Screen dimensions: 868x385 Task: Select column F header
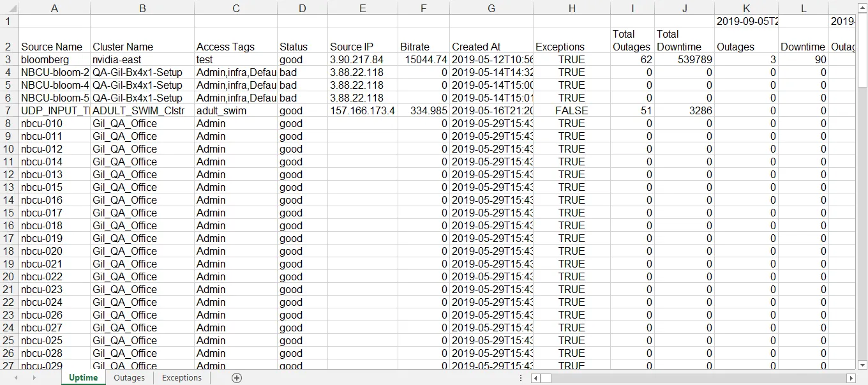click(x=424, y=8)
